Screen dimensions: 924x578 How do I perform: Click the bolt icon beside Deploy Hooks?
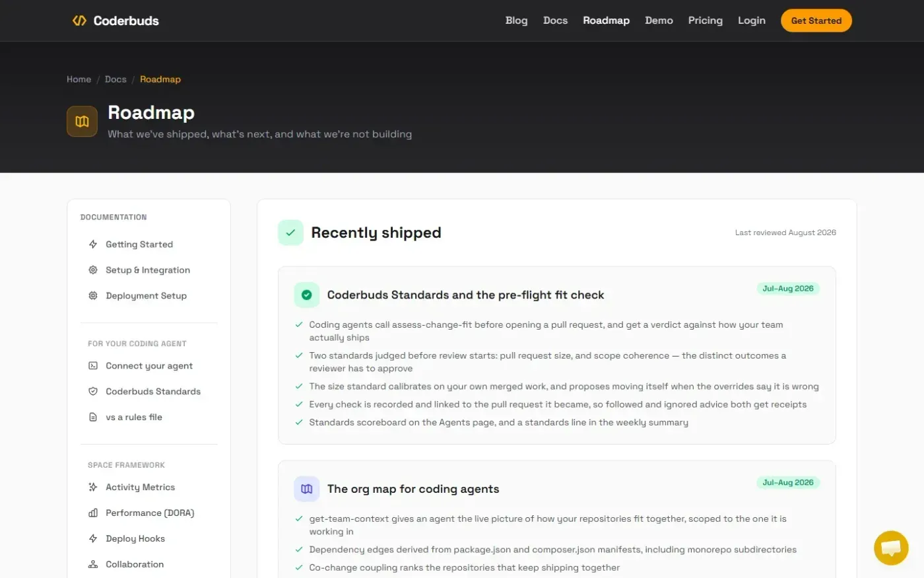pos(93,539)
